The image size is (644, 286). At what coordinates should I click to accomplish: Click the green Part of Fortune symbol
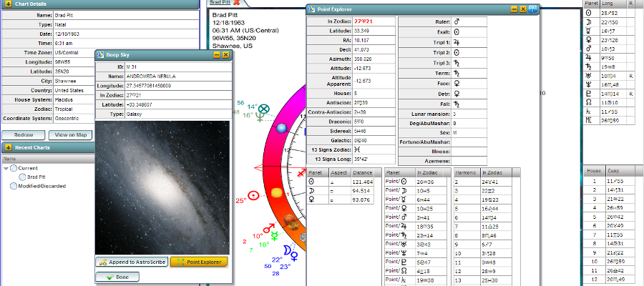264,109
